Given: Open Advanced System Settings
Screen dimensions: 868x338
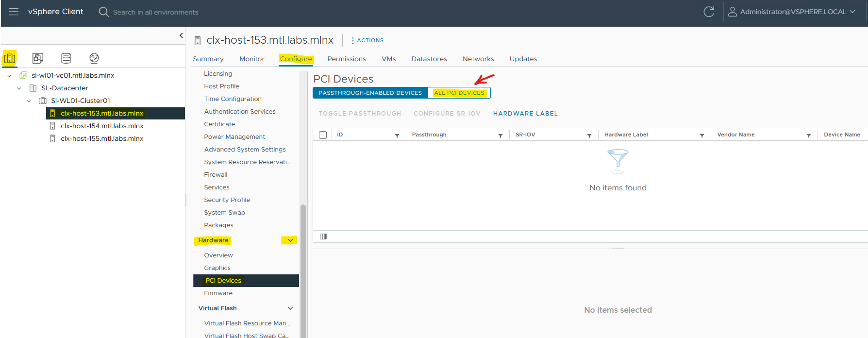Looking at the screenshot, I should (x=245, y=150).
